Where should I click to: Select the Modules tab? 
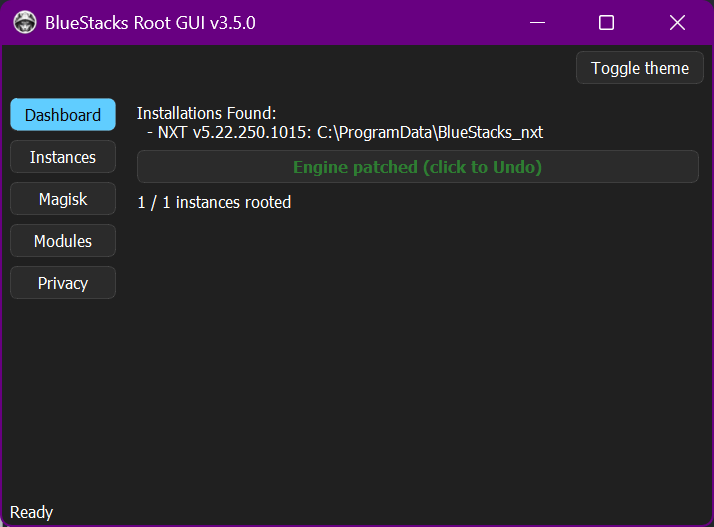click(63, 240)
